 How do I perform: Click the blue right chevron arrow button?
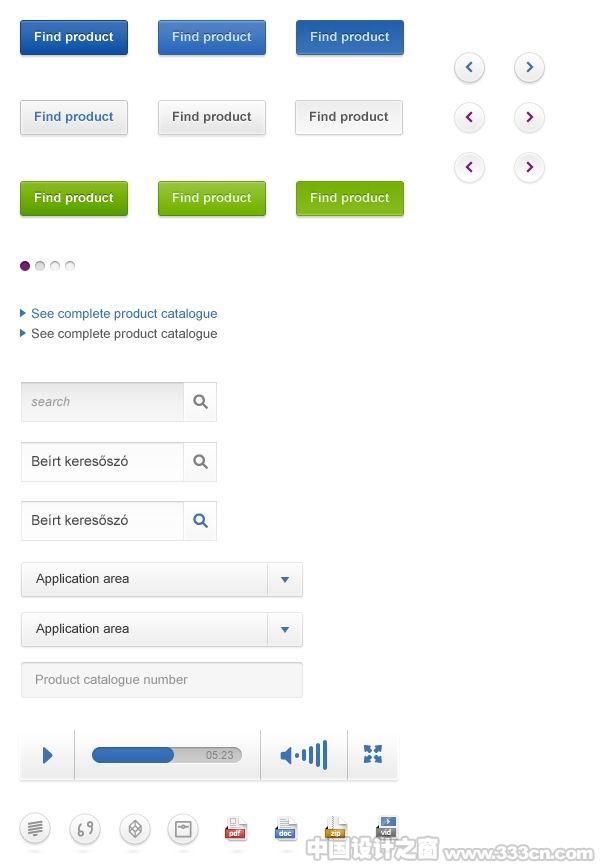click(x=530, y=67)
